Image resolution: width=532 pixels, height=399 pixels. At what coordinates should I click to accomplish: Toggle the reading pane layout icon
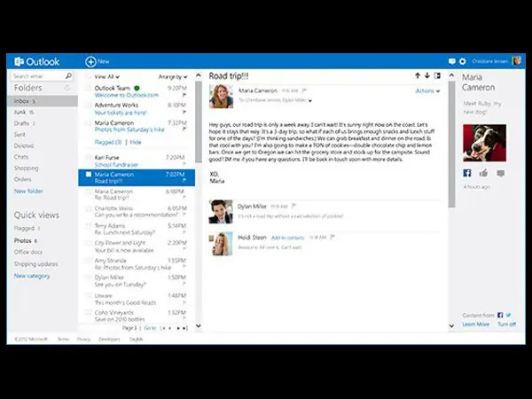point(437,75)
